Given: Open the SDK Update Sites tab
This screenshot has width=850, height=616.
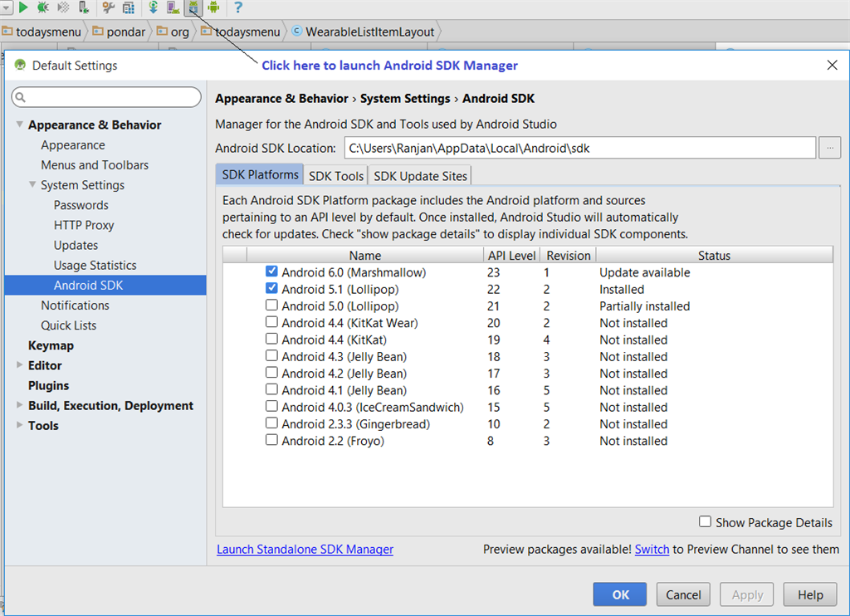Looking at the screenshot, I should pyautogui.click(x=421, y=175).
